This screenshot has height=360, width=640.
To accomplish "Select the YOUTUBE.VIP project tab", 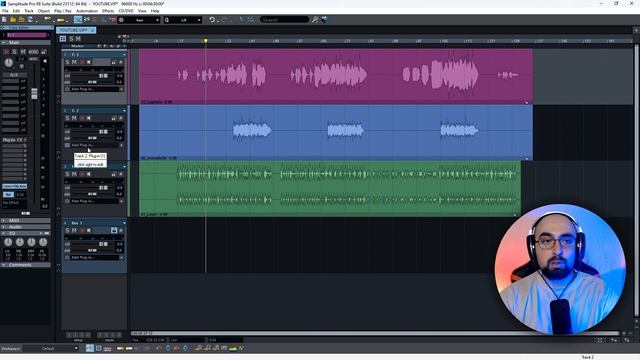I will click(x=76, y=30).
